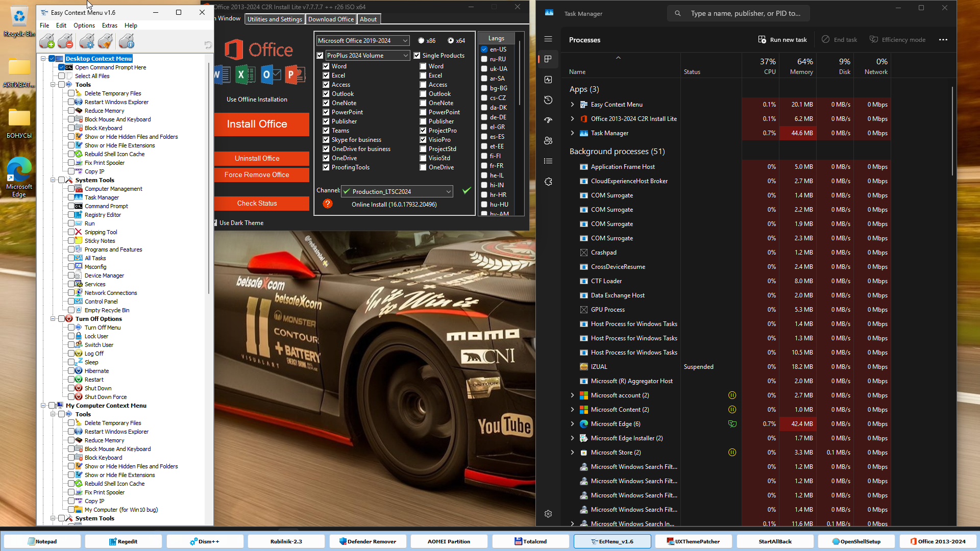The width and height of the screenshot is (980, 551).
Task: Open the Extras menu in Easy Context Menu
Action: pos(109,26)
